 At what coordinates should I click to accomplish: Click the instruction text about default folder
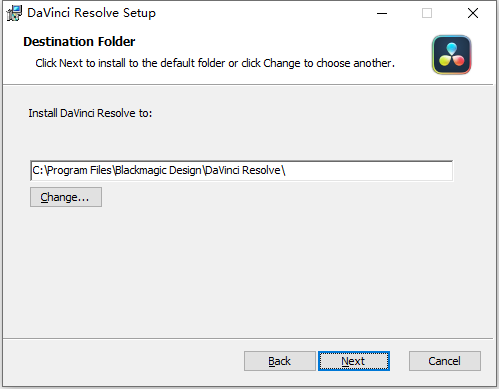(215, 63)
